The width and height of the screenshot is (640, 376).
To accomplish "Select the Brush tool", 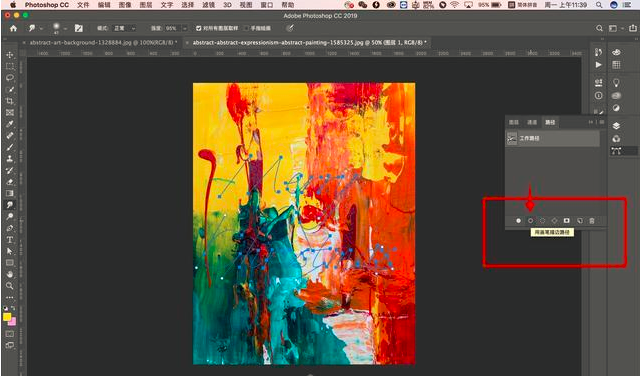I will [x=10, y=147].
